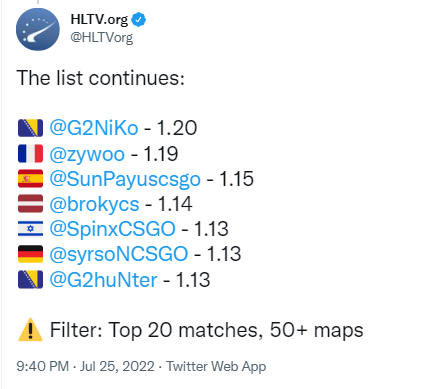This screenshot has width=428, height=389.
Task: Click the Israeli flag emoji
Action: pyautogui.click(x=30, y=229)
